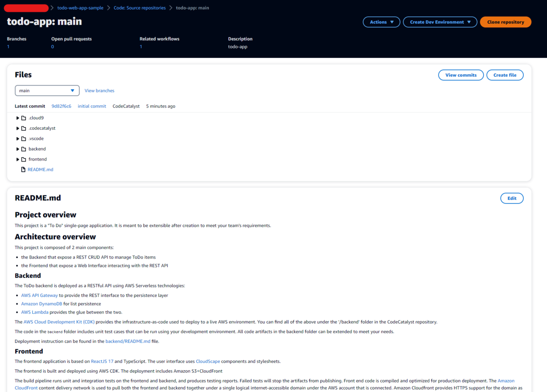This screenshot has width=547, height=392.
Task: Click the Clone repository button
Action: [506, 22]
